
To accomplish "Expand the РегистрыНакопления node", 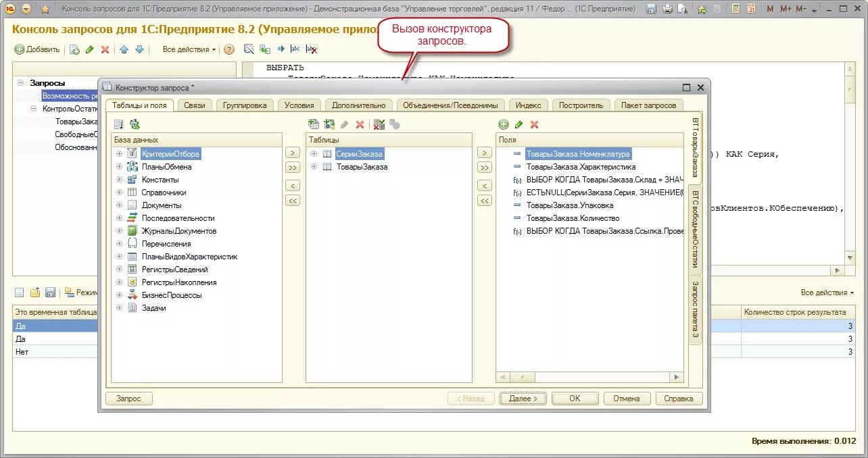I will (x=119, y=282).
